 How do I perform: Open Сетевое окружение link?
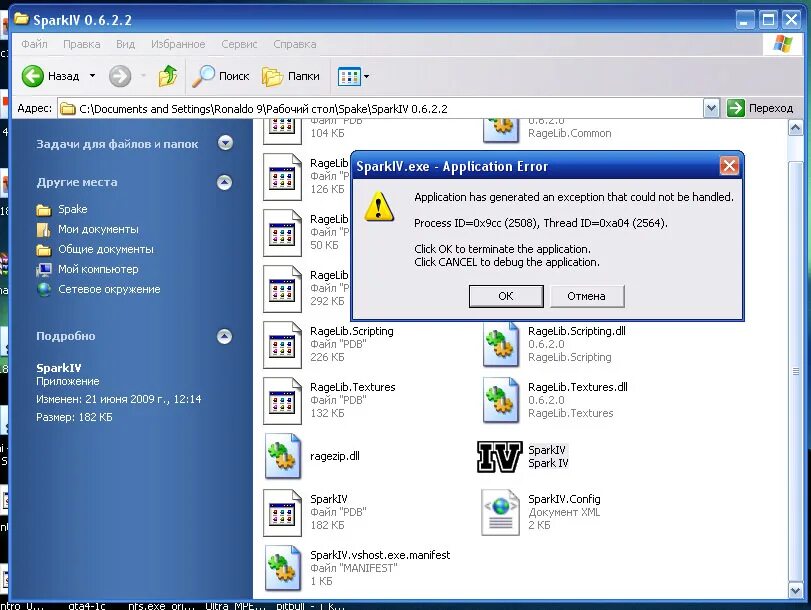109,289
